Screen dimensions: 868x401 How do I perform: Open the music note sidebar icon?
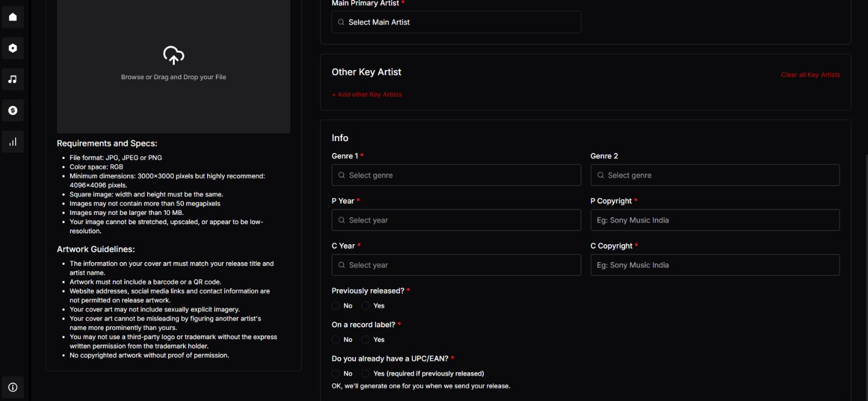coord(13,79)
